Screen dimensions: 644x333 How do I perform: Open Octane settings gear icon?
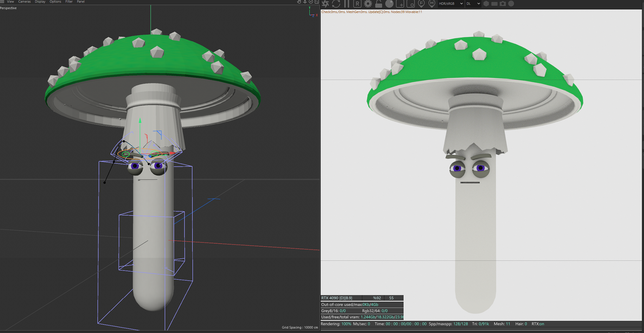click(368, 4)
